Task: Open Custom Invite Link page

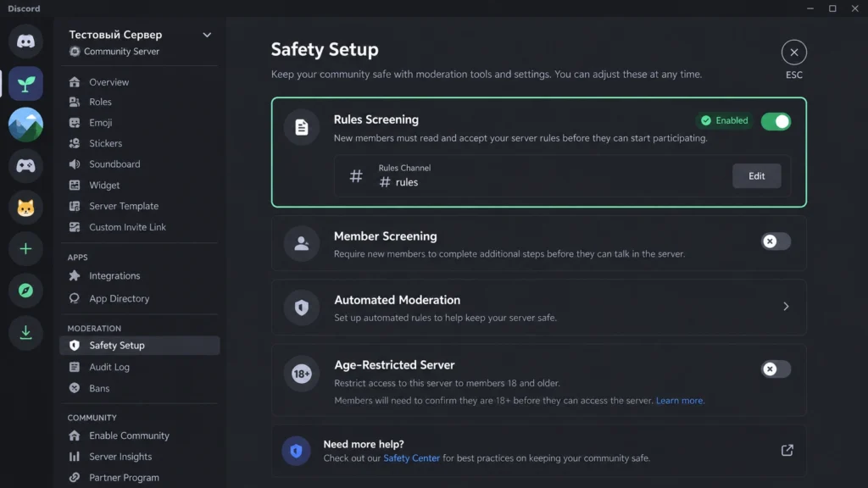Action: pos(140,227)
